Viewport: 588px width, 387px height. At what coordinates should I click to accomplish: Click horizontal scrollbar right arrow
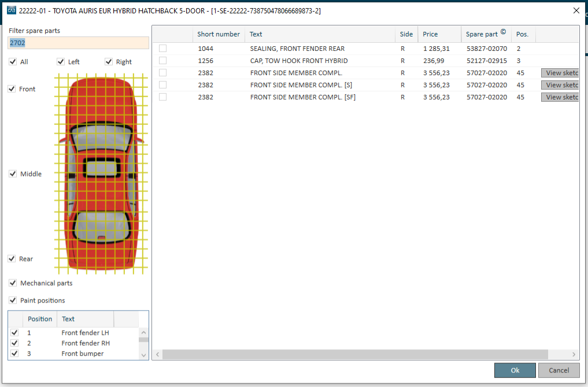(x=574, y=355)
